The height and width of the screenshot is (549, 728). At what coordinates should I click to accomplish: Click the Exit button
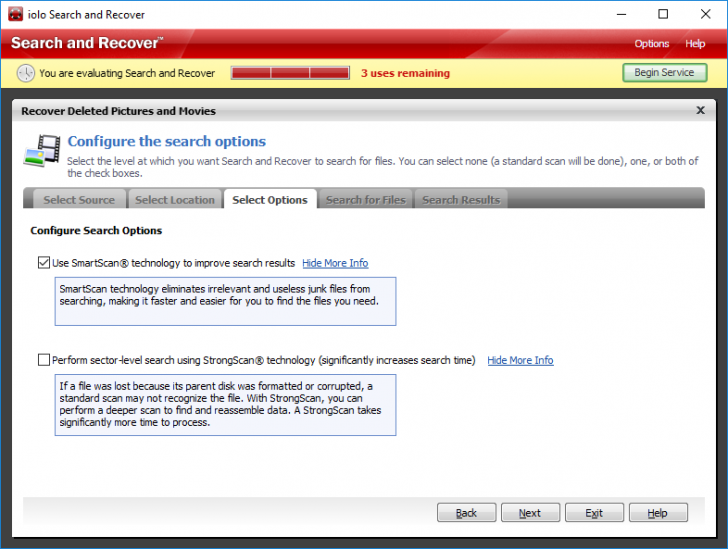click(594, 512)
